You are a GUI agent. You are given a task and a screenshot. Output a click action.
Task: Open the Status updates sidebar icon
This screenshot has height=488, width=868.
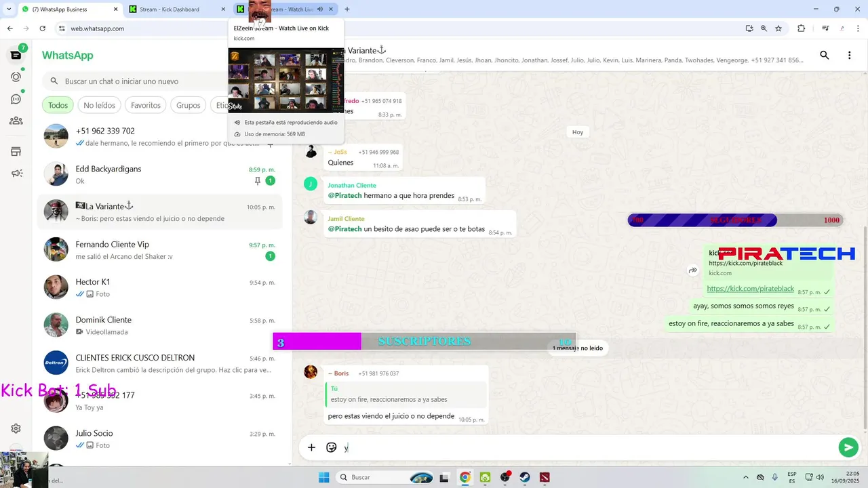[16, 77]
